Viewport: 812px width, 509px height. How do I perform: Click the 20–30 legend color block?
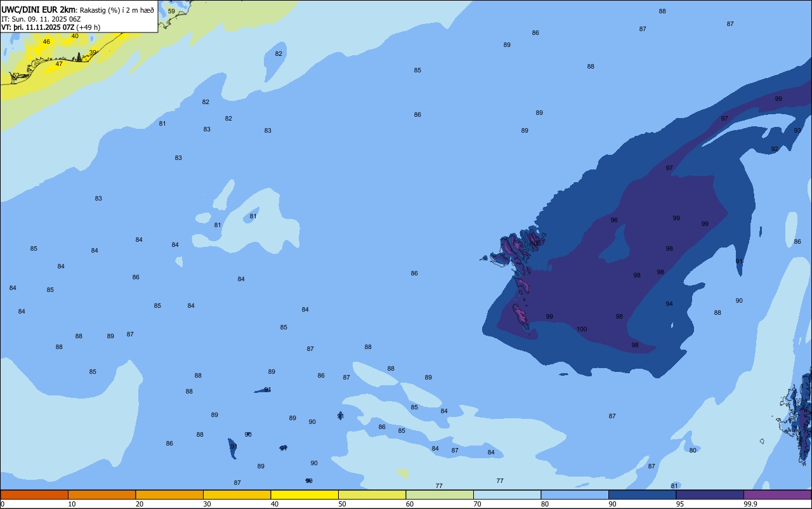coord(169,494)
